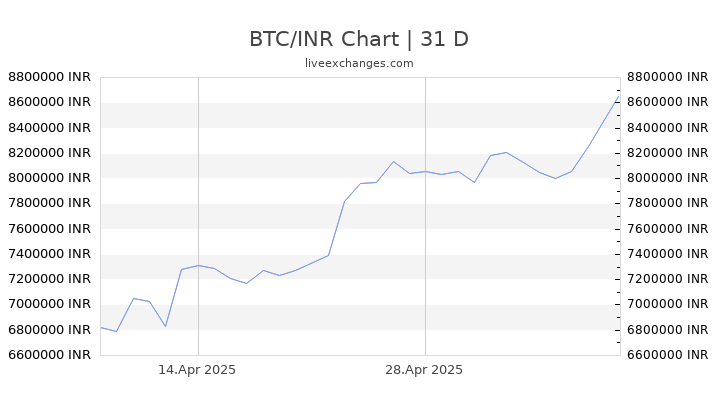
Task: Click the left 8000000 INR axis label
Action: click(x=50, y=178)
